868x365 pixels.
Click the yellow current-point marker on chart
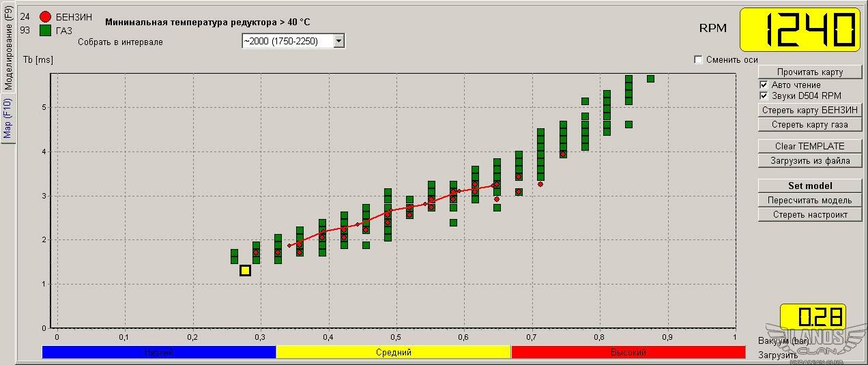pos(245,270)
